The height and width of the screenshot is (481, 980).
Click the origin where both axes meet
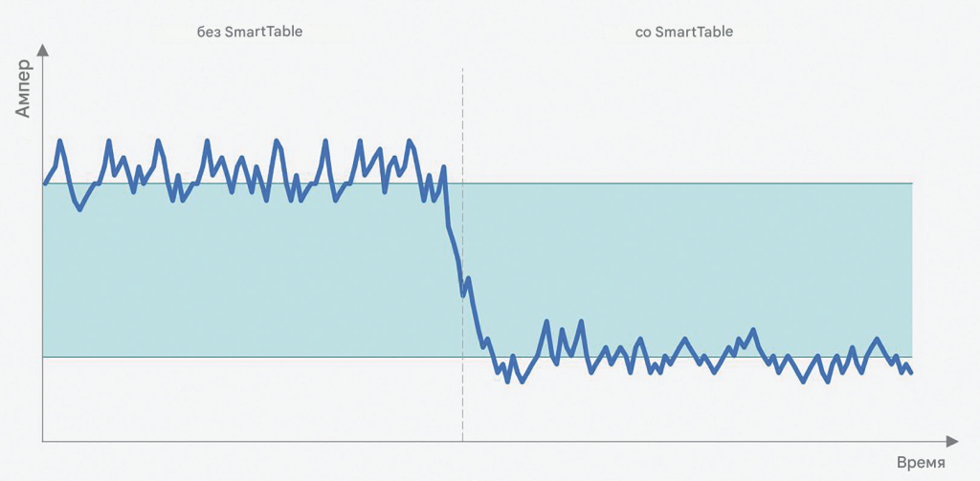[43, 441]
